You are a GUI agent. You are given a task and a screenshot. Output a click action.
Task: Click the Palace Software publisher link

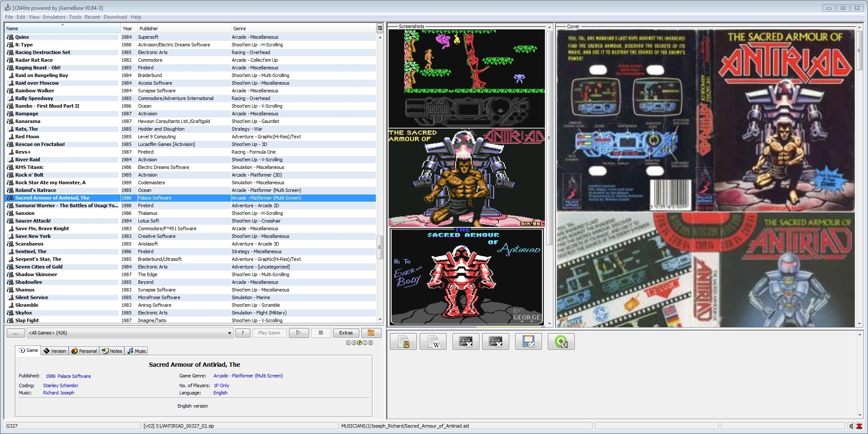[x=74, y=376]
